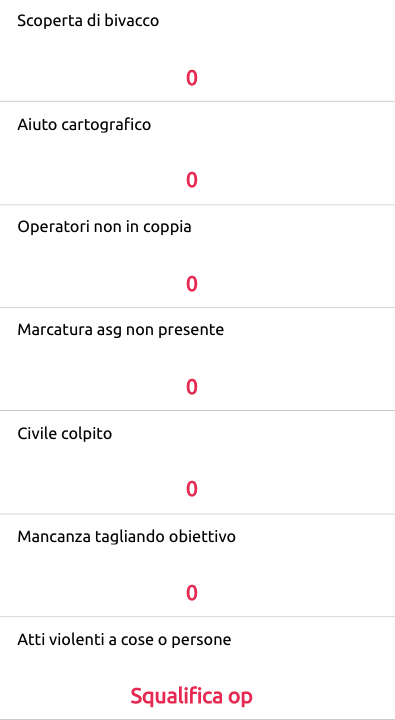
Task: Select the Civile colpito label
Action: (x=65, y=433)
